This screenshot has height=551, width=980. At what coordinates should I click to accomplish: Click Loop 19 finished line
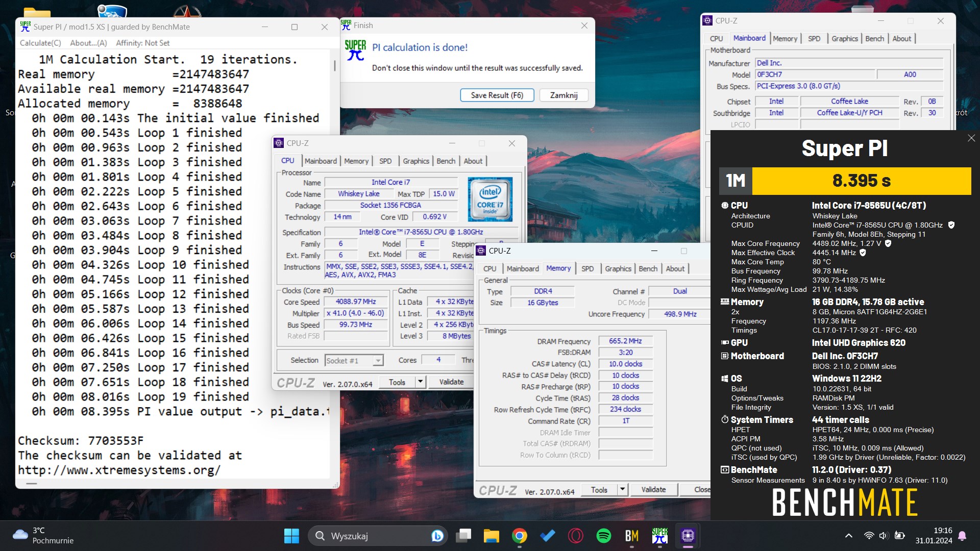click(x=140, y=396)
